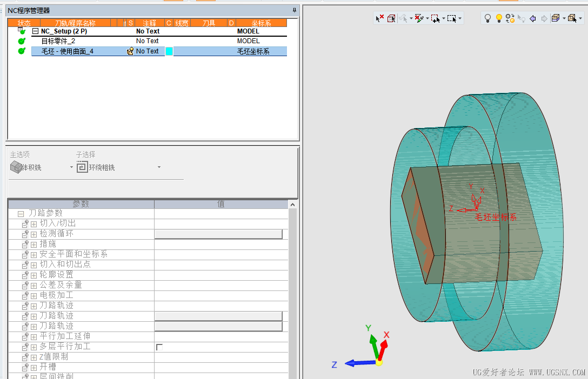
Task: Click the parameter list scroll up arrow
Action: pos(292,205)
